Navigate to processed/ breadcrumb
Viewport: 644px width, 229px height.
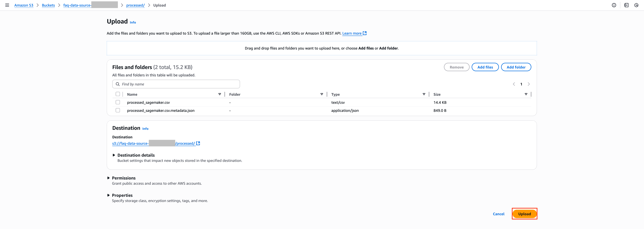(135, 5)
